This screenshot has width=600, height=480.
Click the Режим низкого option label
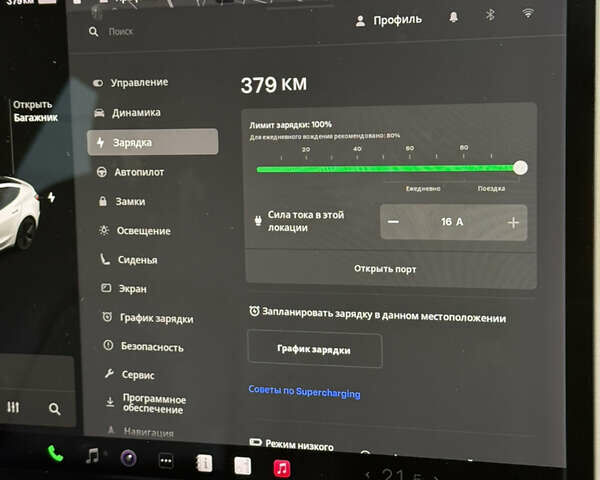pyautogui.click(x=299, y=446)
